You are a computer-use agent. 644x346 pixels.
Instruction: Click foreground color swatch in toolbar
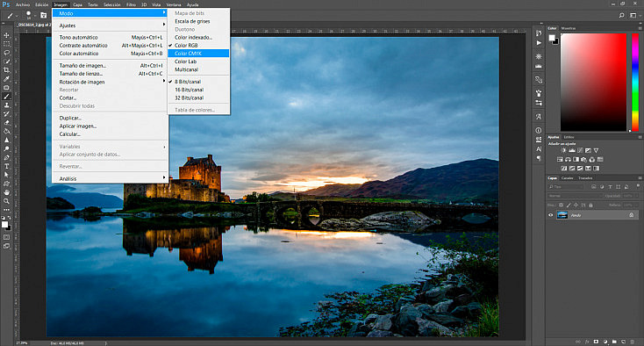pyautogui.click(x=4, y=224)
